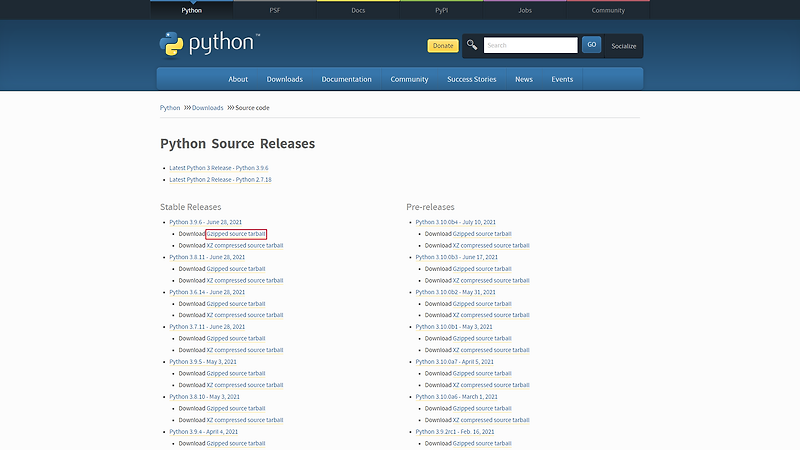Open the Docs tab in top bar
800x450 pixels.
(358, 10)
